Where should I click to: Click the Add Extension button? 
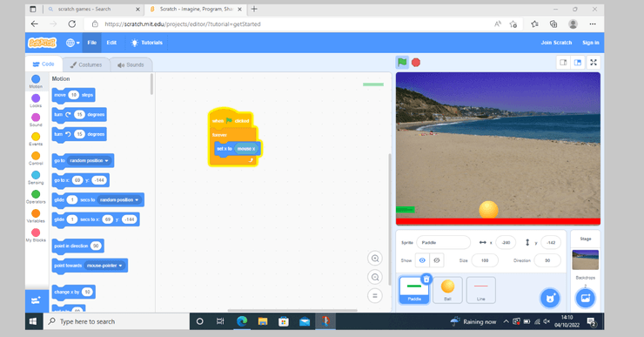coord(37,300)
